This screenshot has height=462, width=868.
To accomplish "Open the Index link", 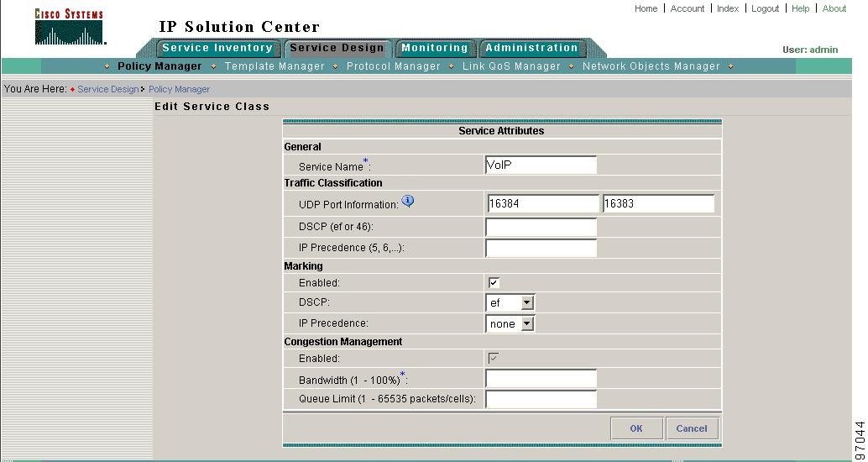I will pyautogui.click(x=728, y=9).
